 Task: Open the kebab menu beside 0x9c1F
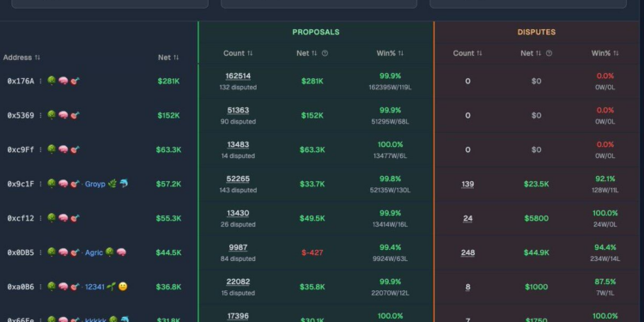click(40, 184)
